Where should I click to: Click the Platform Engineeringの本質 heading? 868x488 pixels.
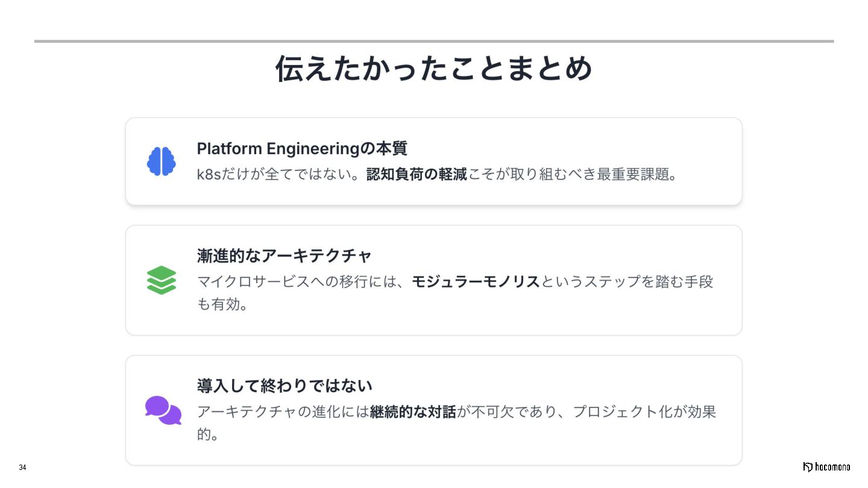(x=302, y=148)
